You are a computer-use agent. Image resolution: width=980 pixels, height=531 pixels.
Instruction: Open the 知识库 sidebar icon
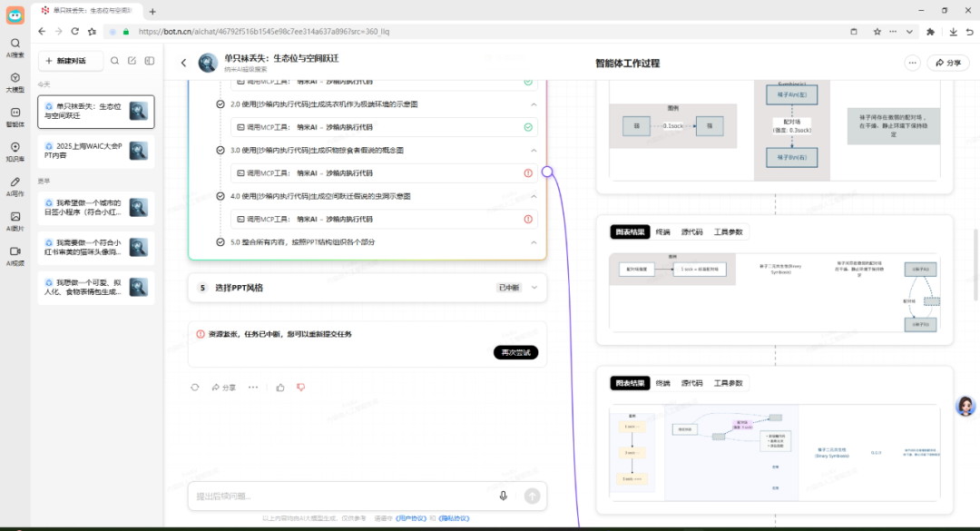(x=15, y=150)
